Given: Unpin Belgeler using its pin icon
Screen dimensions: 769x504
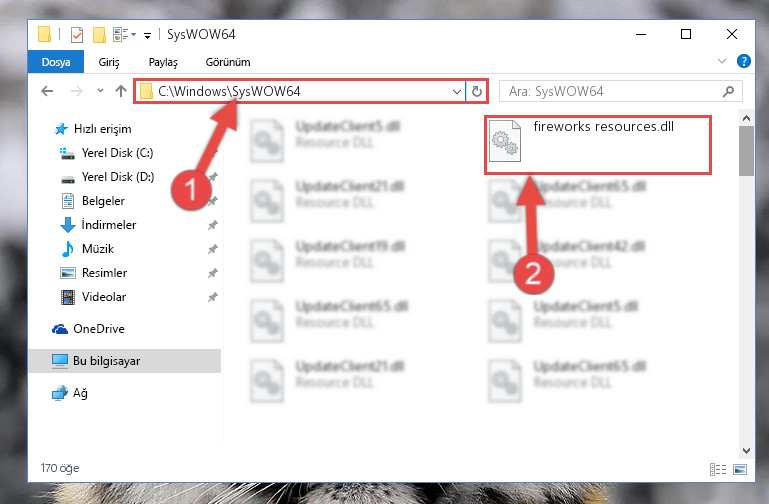Looking at the screenshot, I should point(212,201).
